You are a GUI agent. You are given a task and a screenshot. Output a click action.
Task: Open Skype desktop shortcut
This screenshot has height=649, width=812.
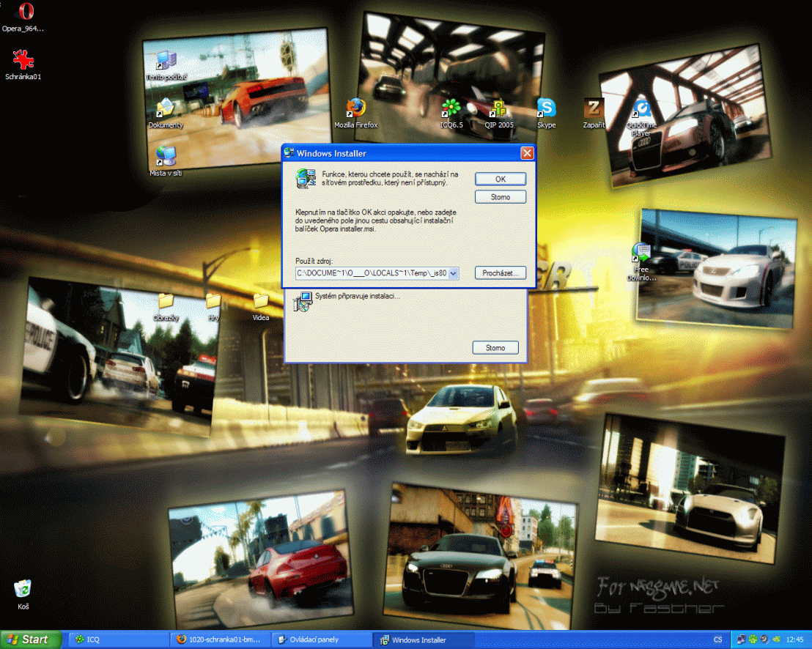[x=547, y=108]
